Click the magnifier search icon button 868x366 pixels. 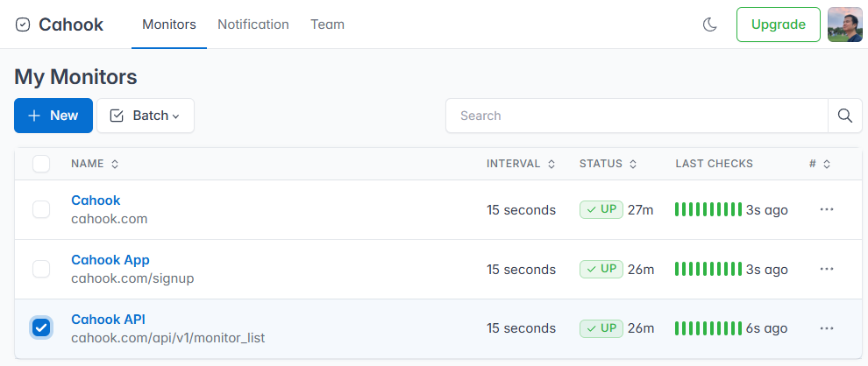[844, 116]
